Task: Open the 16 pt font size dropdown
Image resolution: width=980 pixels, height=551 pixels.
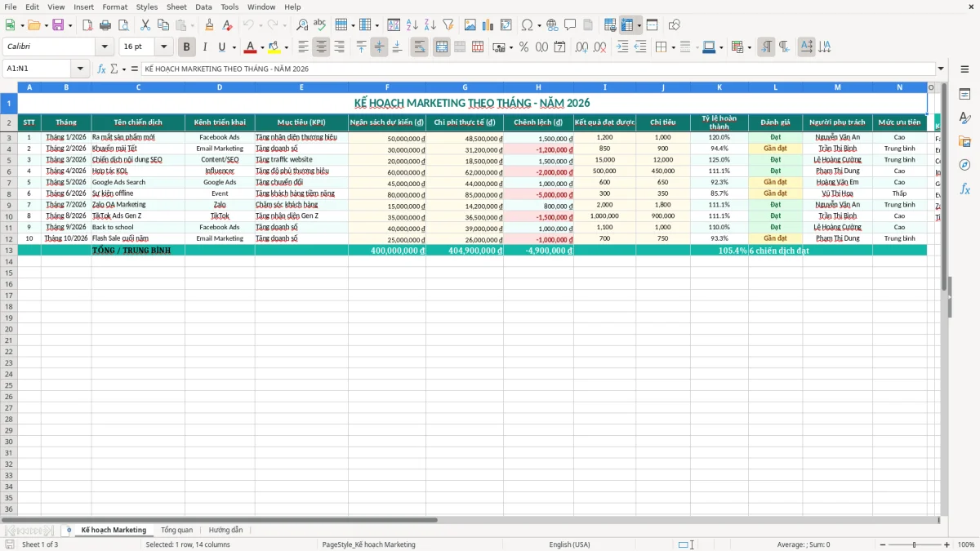Action: point(164,47)
